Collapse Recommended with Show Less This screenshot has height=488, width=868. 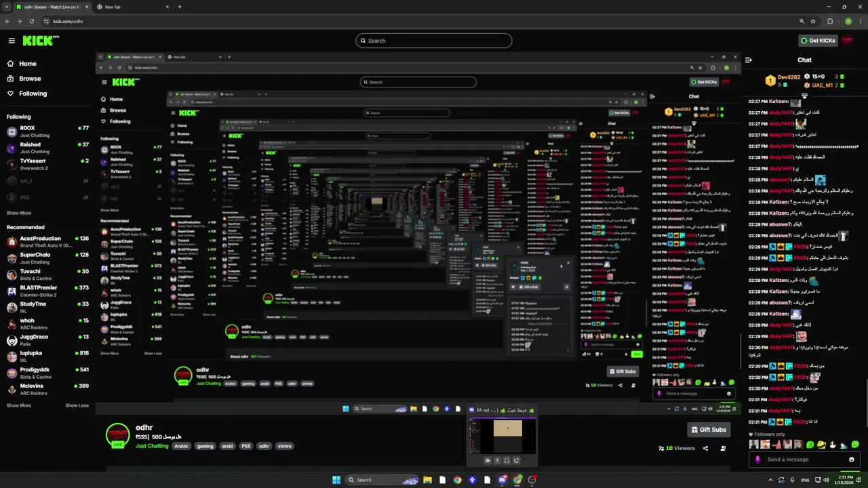tap(77, 405)
